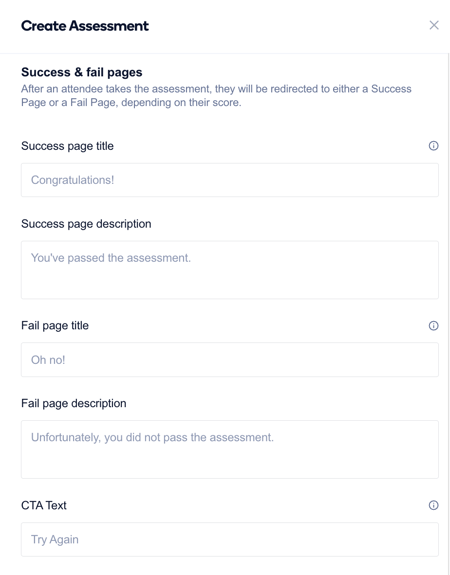450x575 pixels.
Task: Select the CTA Text label
Action: click(44, 505)
